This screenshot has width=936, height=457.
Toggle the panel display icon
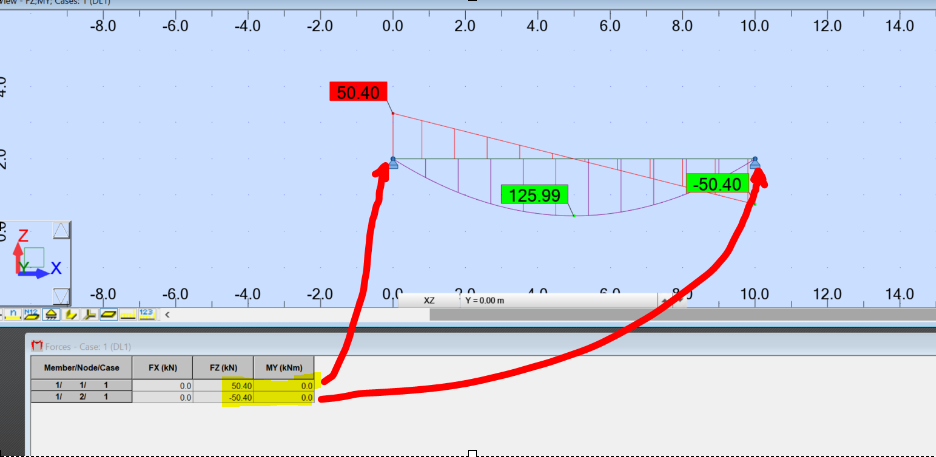tap(109, 314)
